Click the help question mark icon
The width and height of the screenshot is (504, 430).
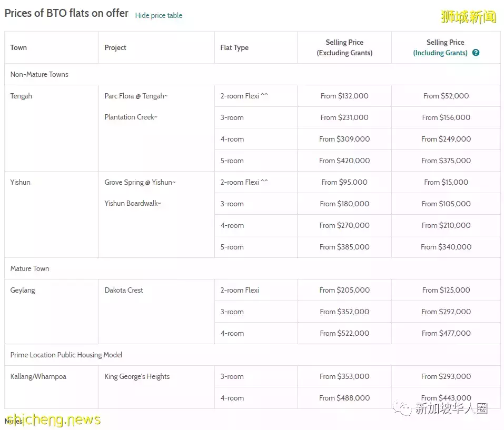pos(476,53)
